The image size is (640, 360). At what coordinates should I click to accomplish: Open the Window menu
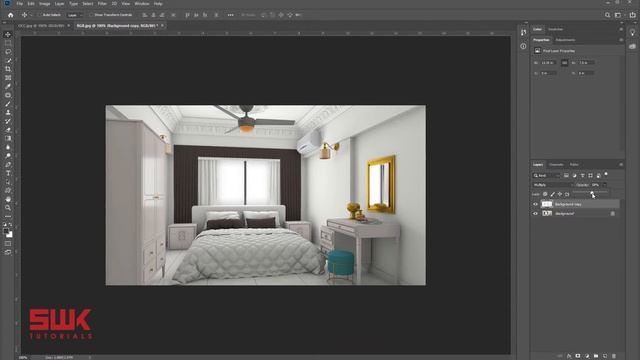point(142,4)
